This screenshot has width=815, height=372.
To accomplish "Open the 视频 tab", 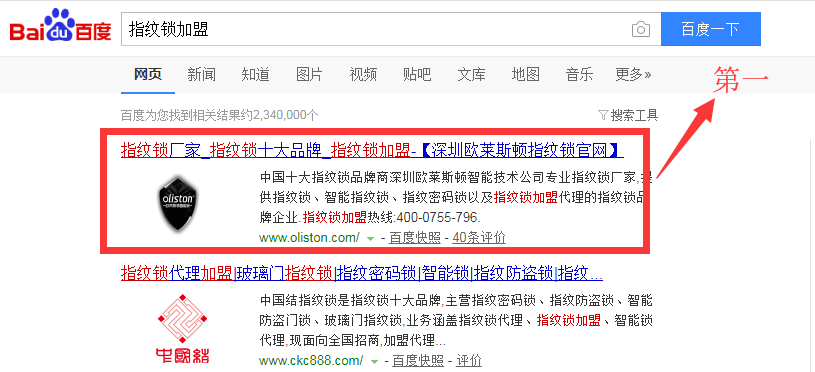I will pyautogui.click(x=363, y=74).
